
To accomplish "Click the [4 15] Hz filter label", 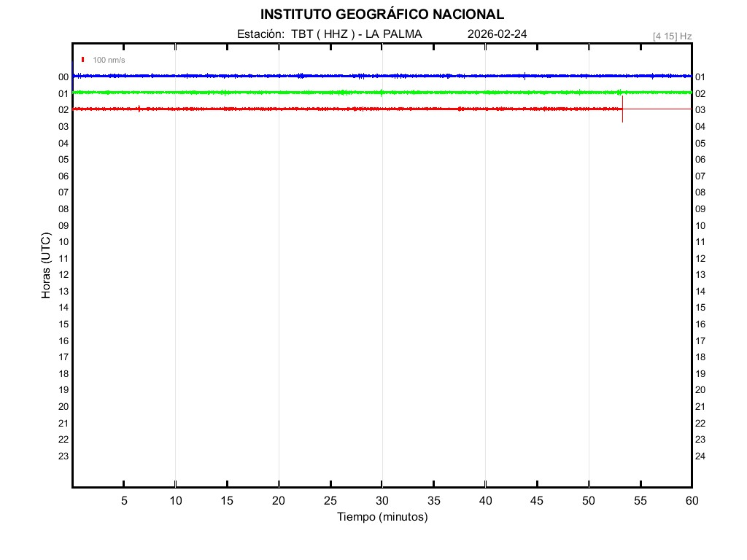I will click(x=672, y=36).
